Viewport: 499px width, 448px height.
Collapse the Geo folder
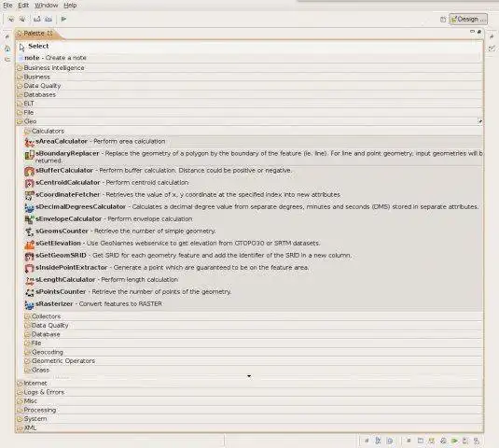coord(250,121)
